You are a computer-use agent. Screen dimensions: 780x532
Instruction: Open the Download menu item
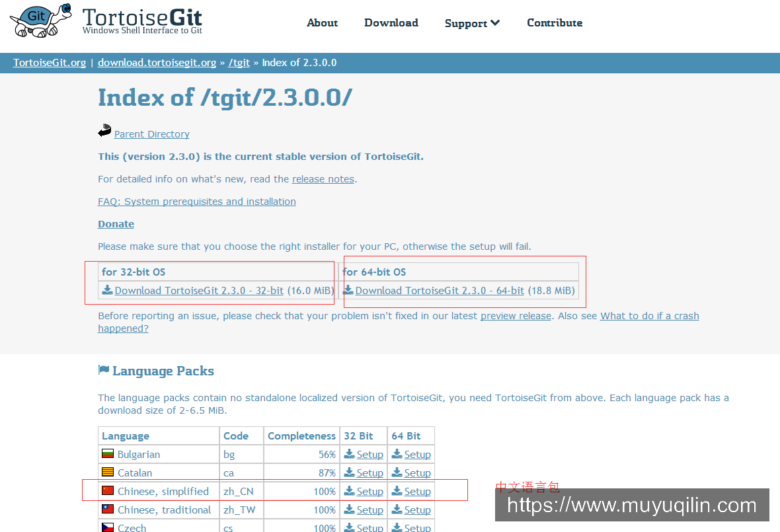coord(391,23)
